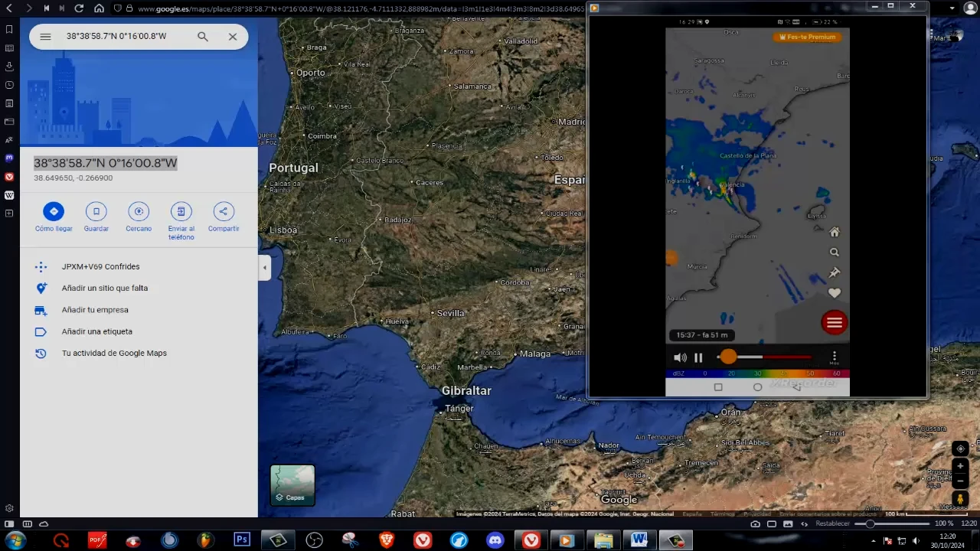
Task: Click Enviar al teléfono button
Action: (x=181, y=221)
